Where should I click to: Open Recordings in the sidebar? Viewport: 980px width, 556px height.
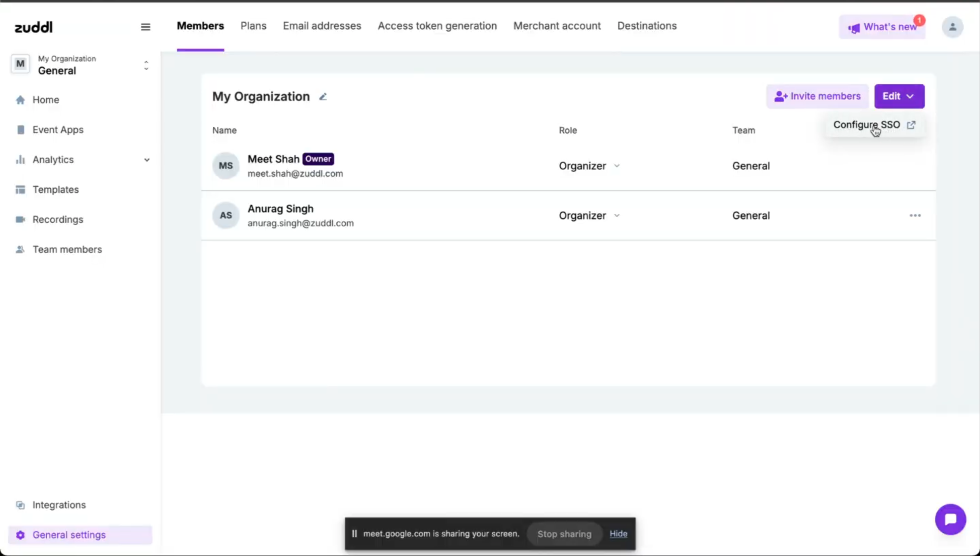pos(58,219)
